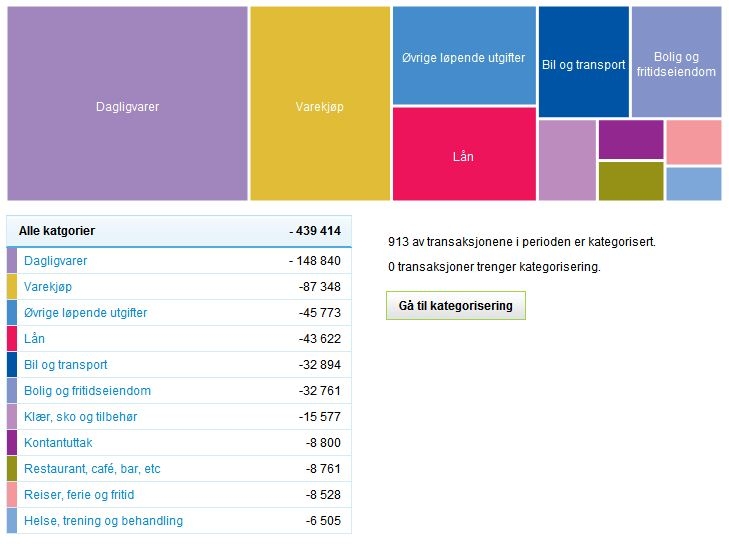Open the Lån category in the list
729x544 pixels.
[34, 339]
